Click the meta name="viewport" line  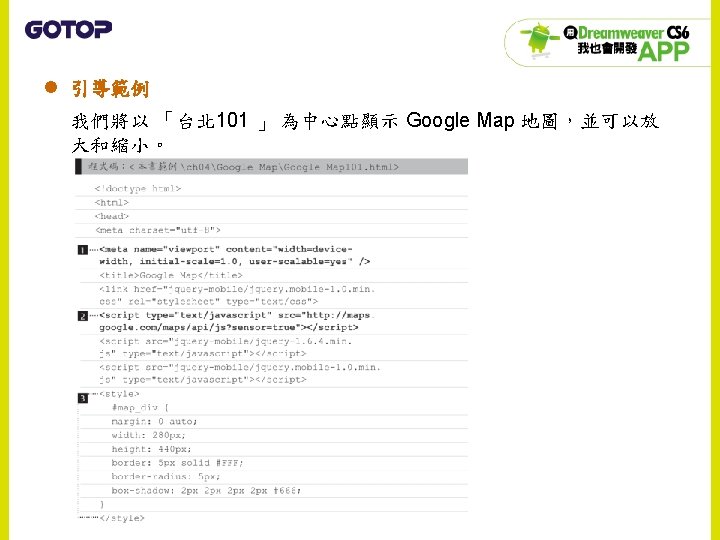[x=226, y=249]
